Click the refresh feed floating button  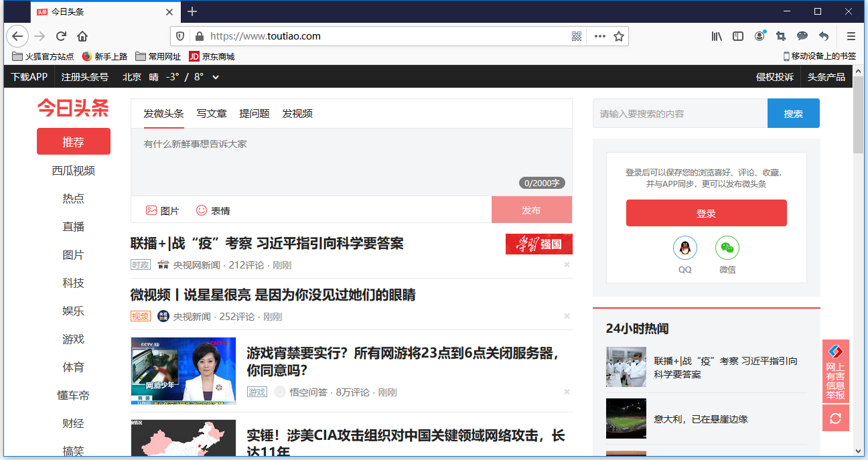(835, 418)
